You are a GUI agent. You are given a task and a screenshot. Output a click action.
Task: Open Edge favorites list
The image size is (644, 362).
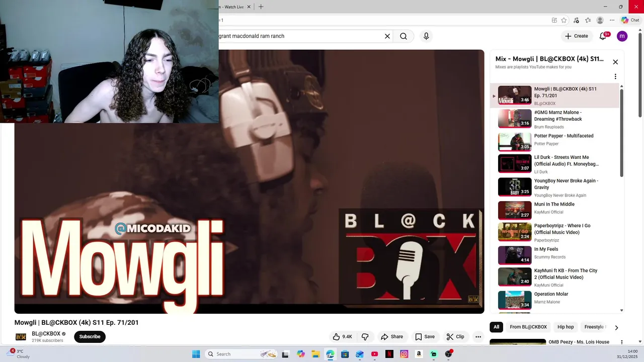point(588,20)
